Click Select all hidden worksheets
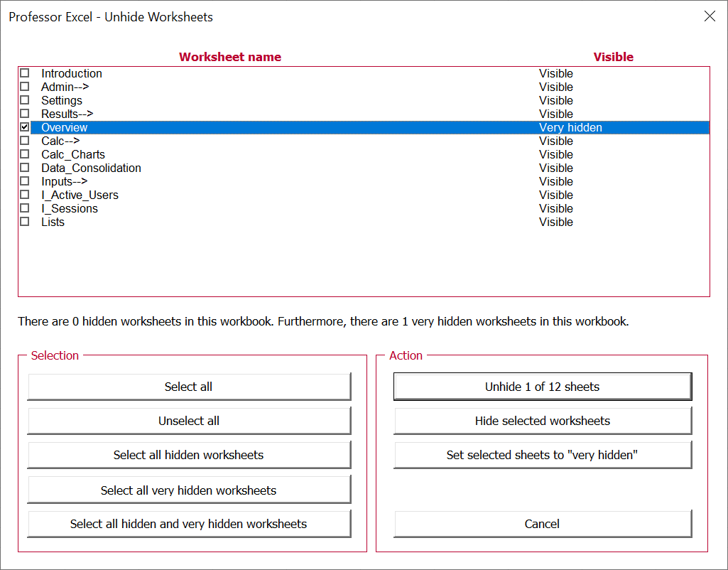728x570 pixels. (188, 455)
